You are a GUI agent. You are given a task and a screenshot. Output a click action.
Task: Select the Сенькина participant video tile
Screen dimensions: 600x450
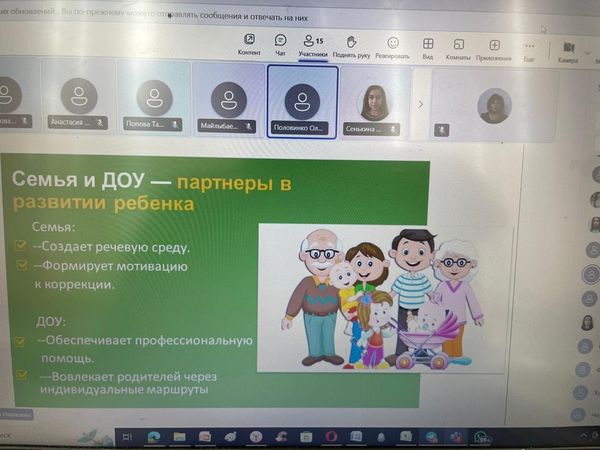[374, 103]
